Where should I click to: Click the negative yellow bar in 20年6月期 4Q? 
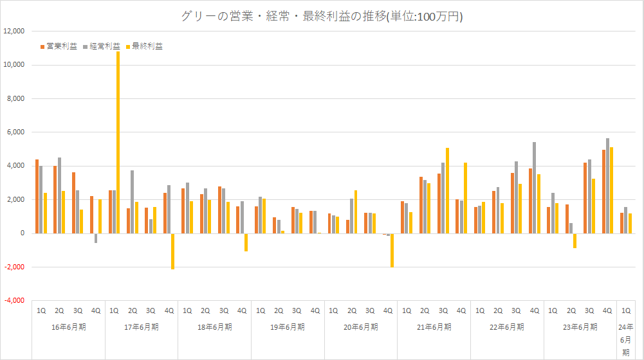pos(392,250)
